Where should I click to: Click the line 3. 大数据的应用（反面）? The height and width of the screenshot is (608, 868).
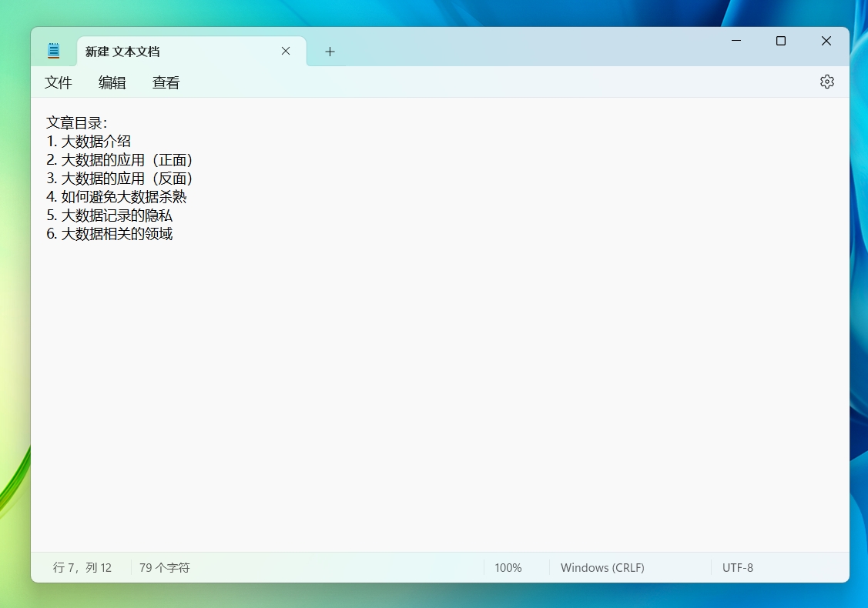click(x=119, y=178)
